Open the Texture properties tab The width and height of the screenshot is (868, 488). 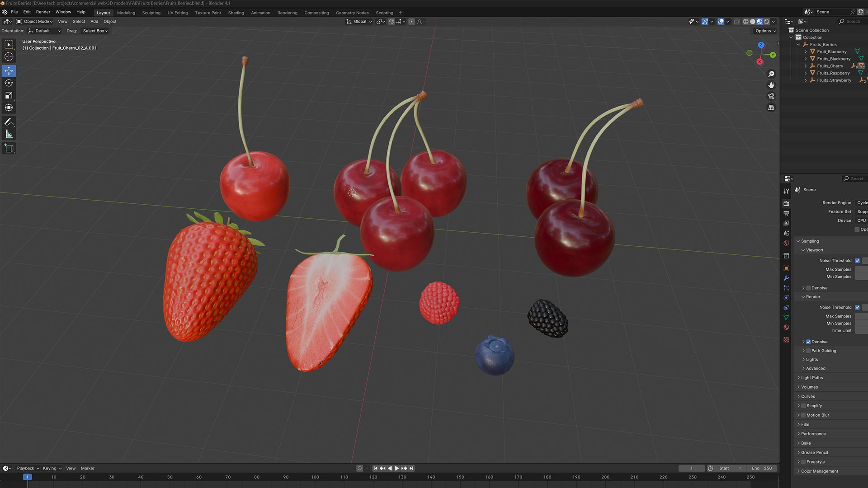[786, 340]
